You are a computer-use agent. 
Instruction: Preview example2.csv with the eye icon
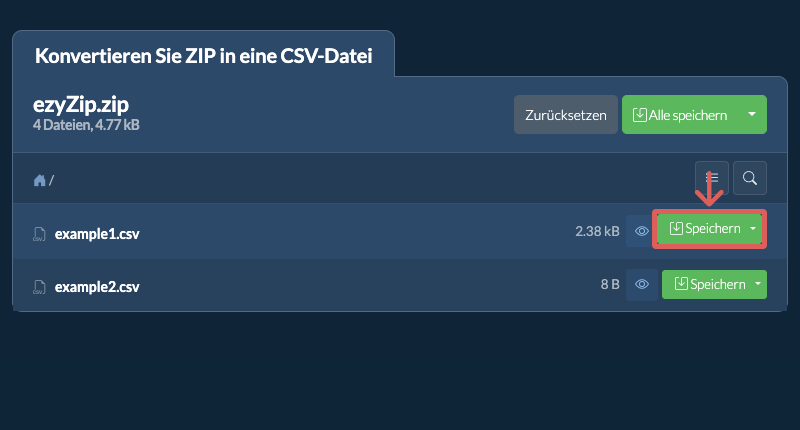[x=642, y=285]
